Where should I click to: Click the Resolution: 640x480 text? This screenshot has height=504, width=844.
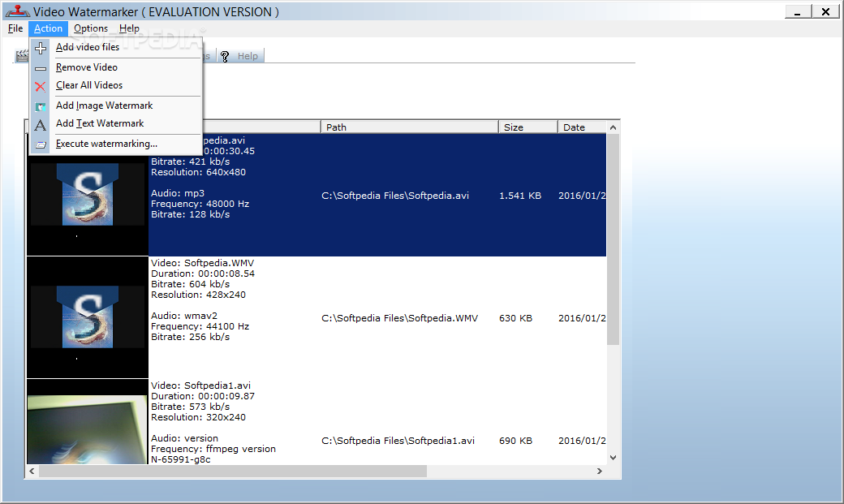point(198,172)
